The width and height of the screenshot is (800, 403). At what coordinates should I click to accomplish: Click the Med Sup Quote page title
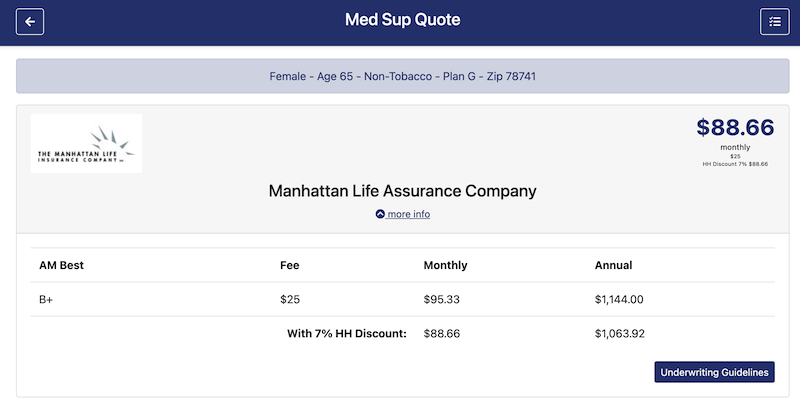coord(403,20)
